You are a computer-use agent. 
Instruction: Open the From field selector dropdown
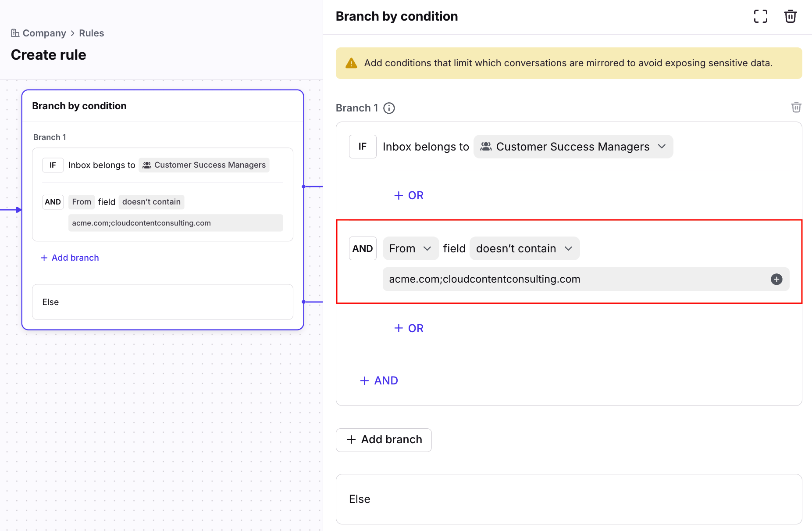click(410, 248)
